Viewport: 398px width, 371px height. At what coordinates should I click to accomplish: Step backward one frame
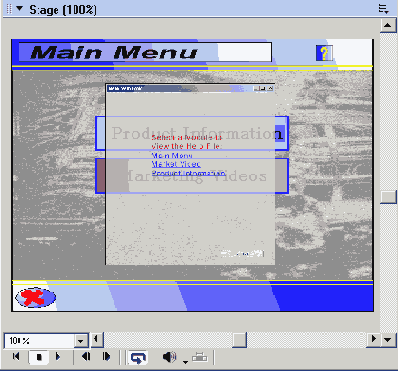[86, 357]
